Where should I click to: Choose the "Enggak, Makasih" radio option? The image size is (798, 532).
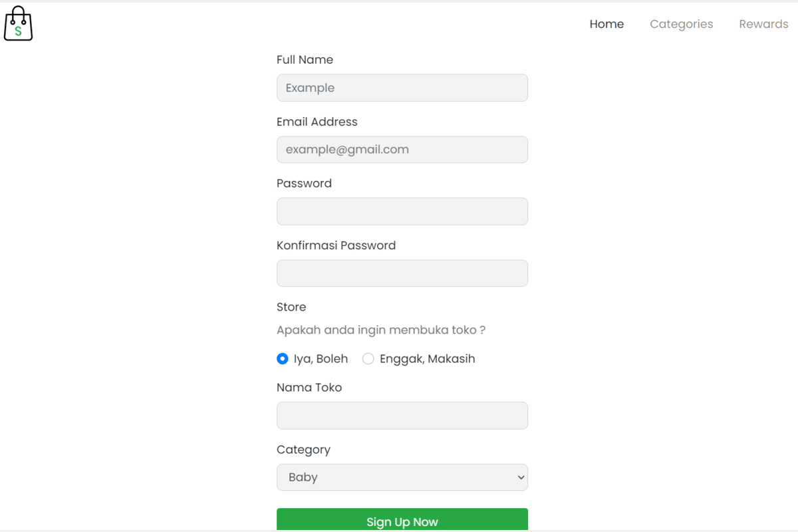[x=368, y=359]
